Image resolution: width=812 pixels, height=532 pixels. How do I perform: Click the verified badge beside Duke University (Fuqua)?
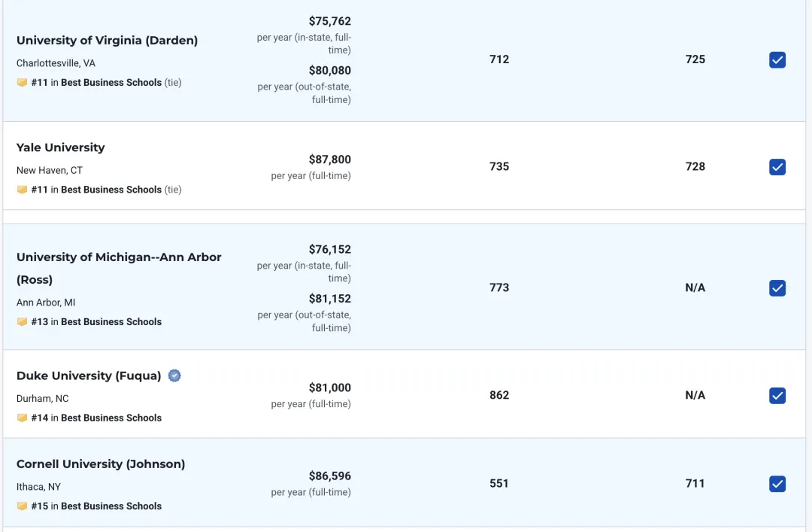(174, 375)
